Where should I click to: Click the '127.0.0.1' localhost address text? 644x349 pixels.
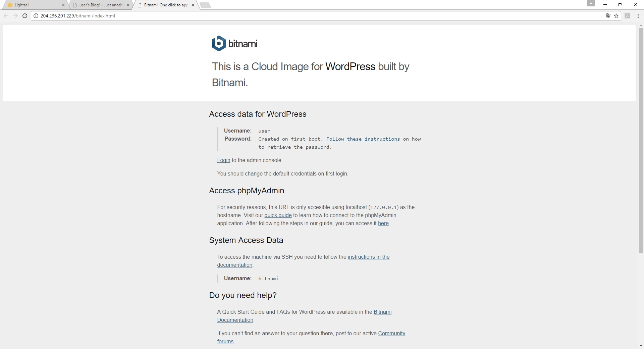(384, 207)
